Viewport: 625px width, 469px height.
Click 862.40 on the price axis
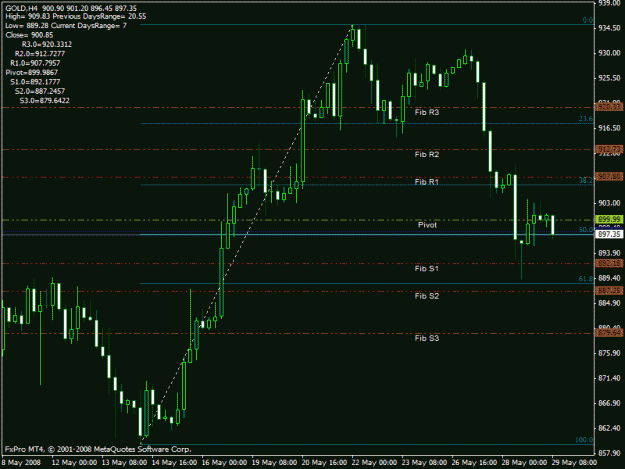pyautogui.click(x=609, y=428)
